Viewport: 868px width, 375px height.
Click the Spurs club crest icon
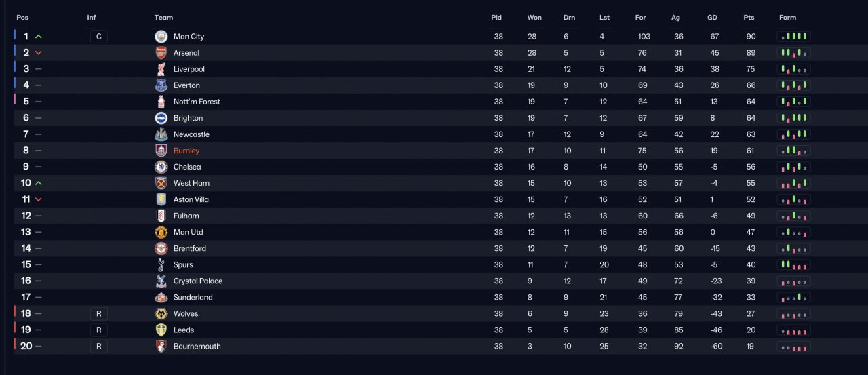click(x=161, y=264)
